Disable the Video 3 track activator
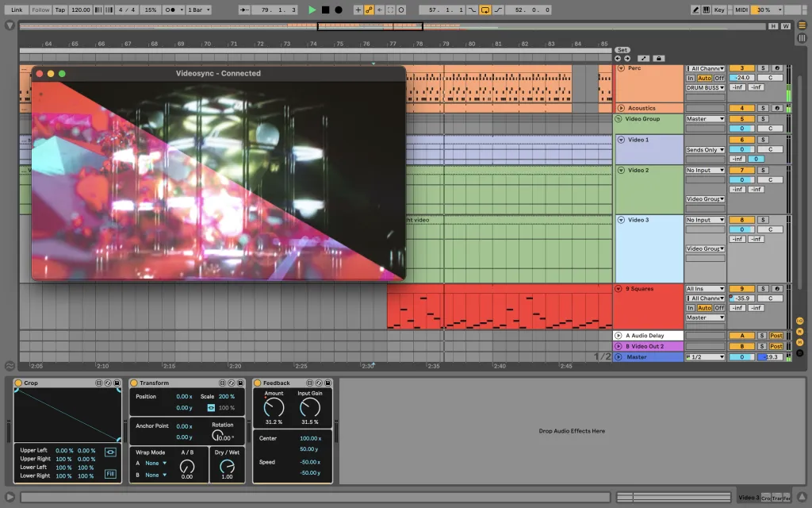812x508 pixels. click(741, 220)
